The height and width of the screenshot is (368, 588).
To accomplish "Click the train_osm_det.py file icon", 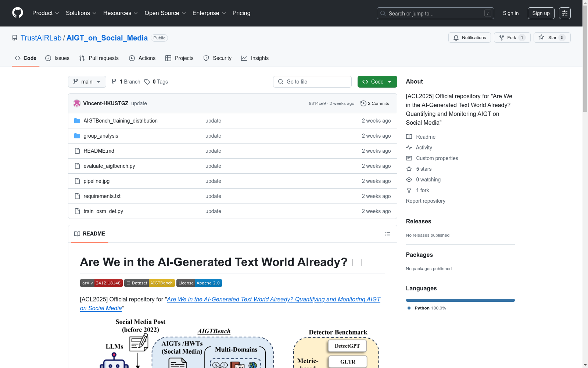I will click(77, 211).
